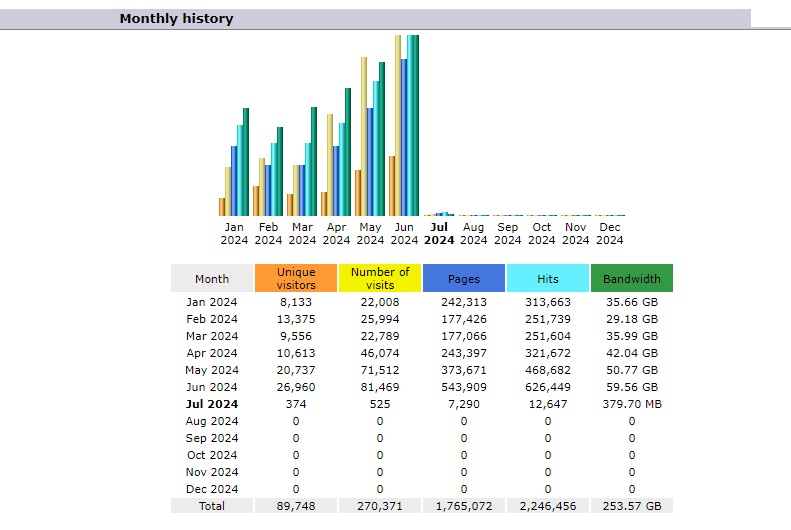
Task: Click the Jun 2024 bandwidth value 59.56 GB
Action: point(631,387)
